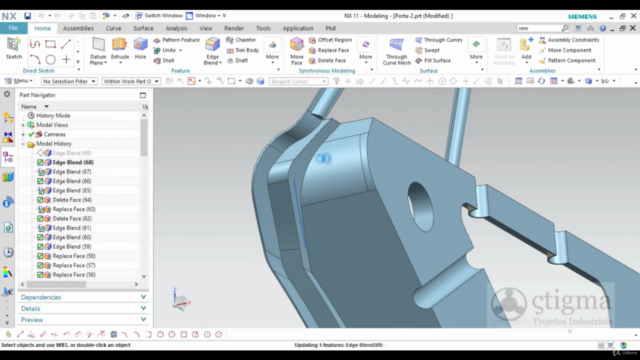
Task: Click the Save icon in title bar
Action: (27, 16)
